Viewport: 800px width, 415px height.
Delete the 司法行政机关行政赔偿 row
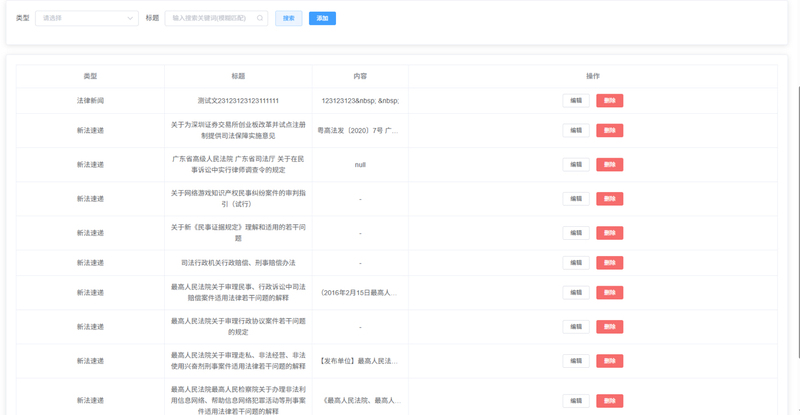610,263
